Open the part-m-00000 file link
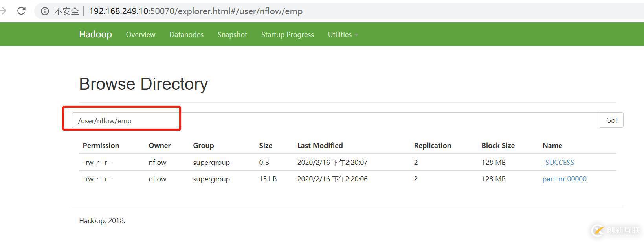This screenshot has height=242, width=644. click(x=564, y=179)
